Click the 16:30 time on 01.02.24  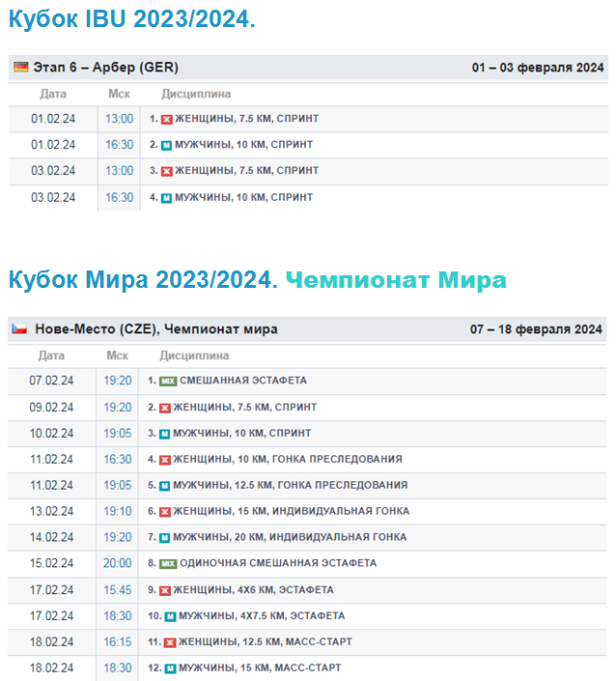pos(120,145)
